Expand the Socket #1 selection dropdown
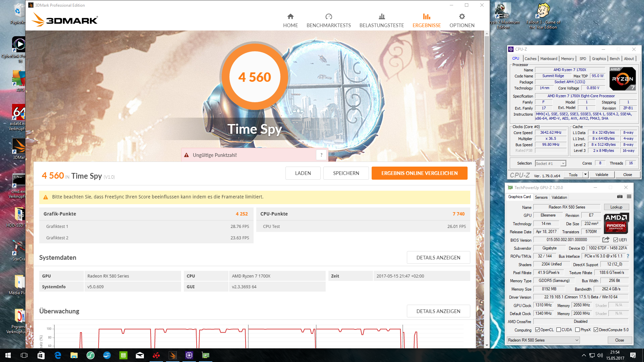644x362 pixels. [x=563, y=164]
